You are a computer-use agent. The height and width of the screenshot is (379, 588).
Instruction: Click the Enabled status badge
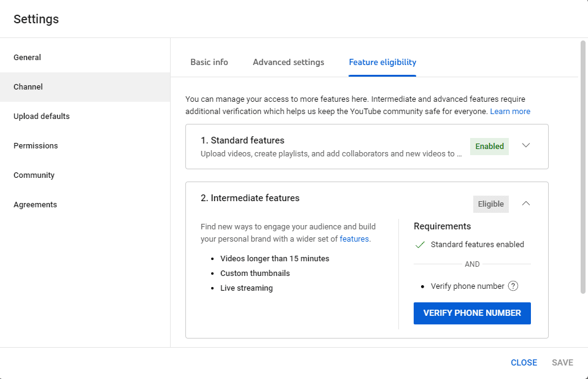pyautogui.click(x=489, y=147)
